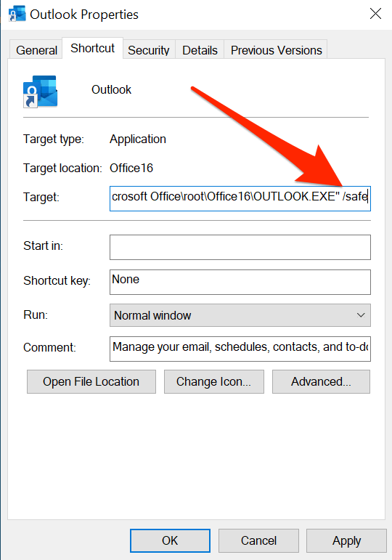Screen dimensions: 392x560
Task: Click the 'Comment:' label
Action: 49,347
